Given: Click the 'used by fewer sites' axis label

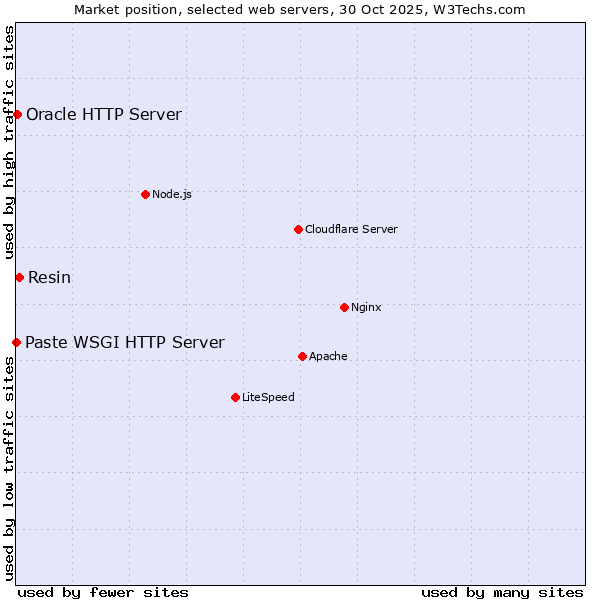Looking at the screenshot, I should tap(103, 592).
